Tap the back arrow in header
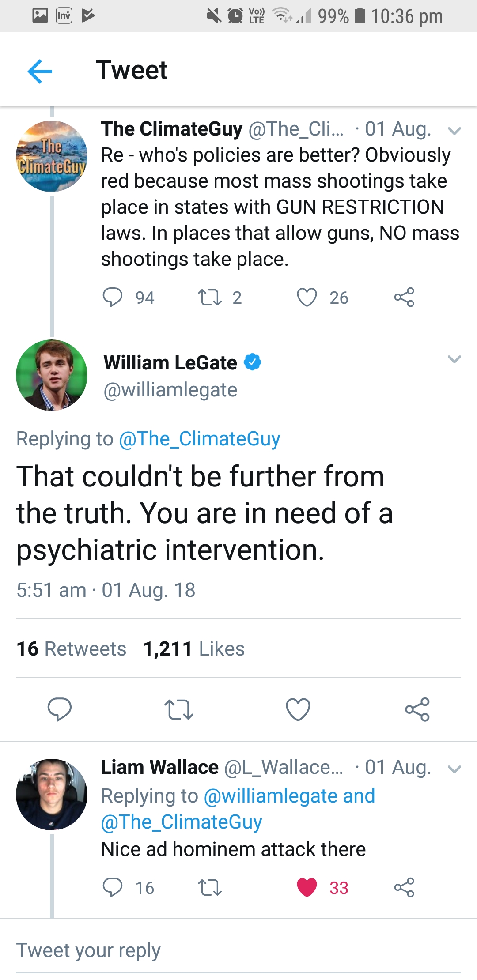477x980 pixels. 40,71
